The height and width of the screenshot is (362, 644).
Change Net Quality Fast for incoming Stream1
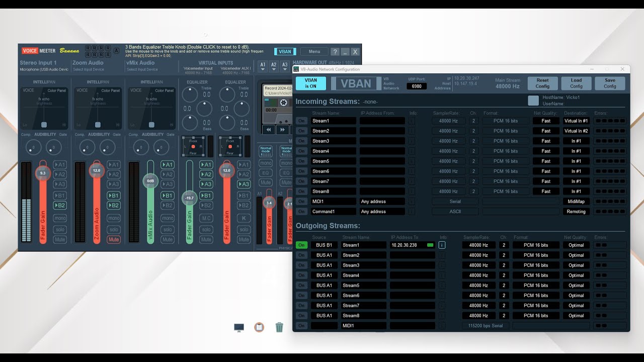546,121
